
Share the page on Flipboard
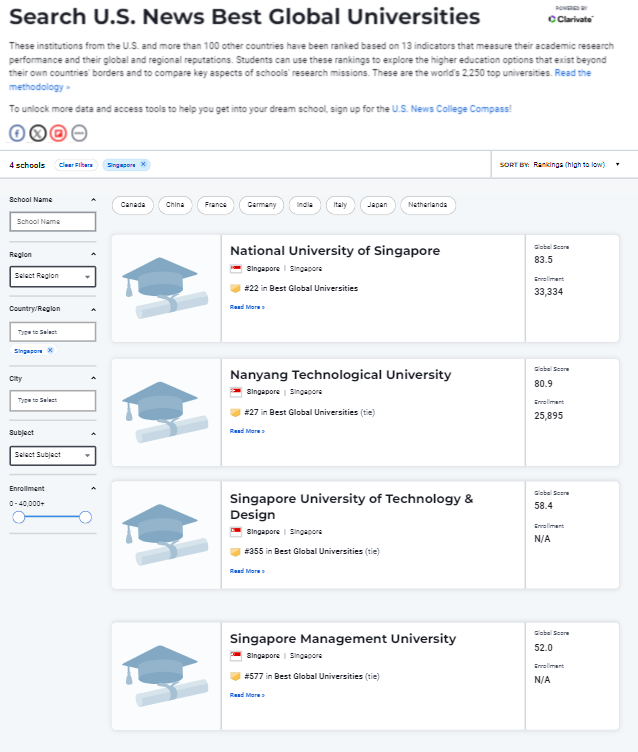(x=59, y=133)
